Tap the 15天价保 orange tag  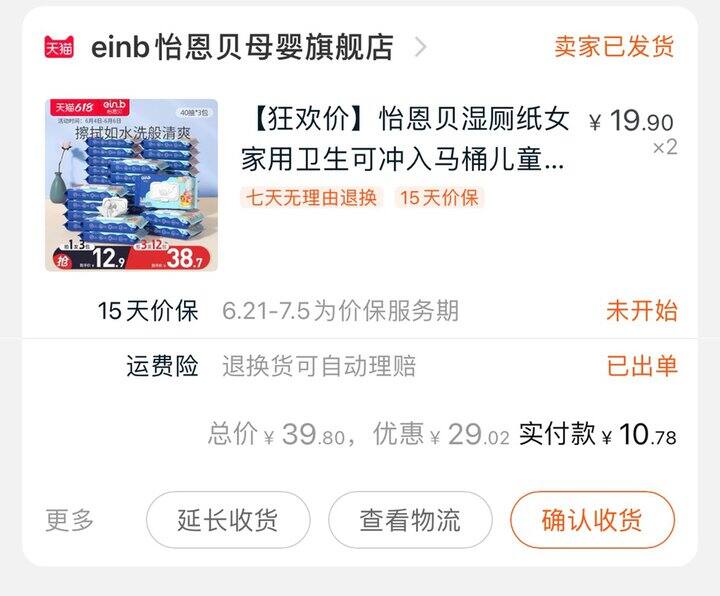click(x=439, y=198)
